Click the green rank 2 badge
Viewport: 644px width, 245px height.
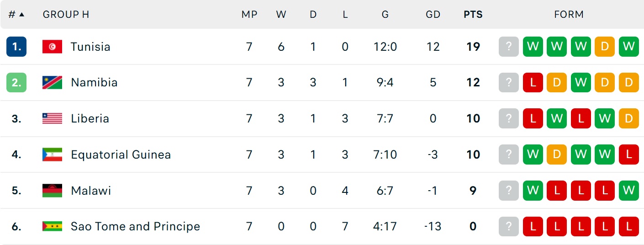pos(16,83)
